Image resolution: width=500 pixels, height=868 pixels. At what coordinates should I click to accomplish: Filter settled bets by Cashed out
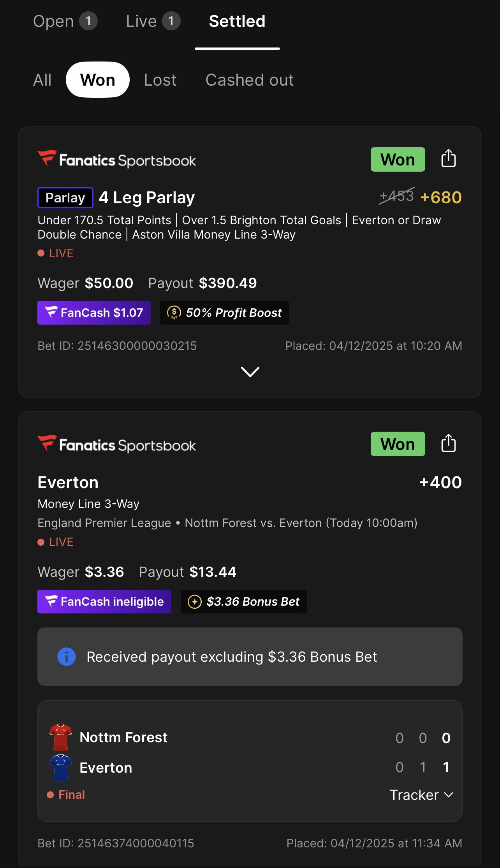250,80
